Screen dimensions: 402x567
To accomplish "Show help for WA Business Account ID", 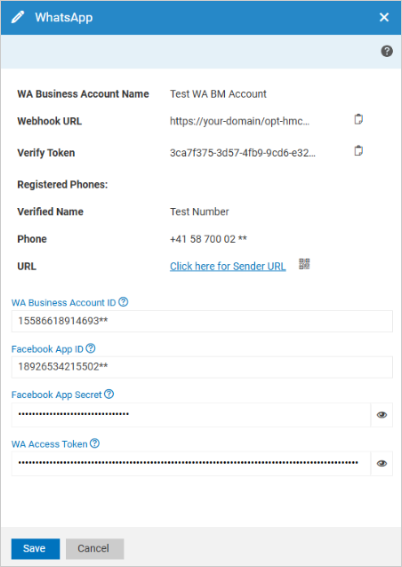I will click(x=123, y=302).
